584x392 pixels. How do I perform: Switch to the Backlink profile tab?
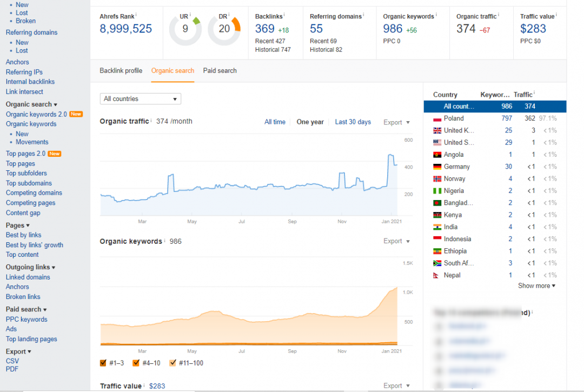pyautogui.click(x=121, y=71)
